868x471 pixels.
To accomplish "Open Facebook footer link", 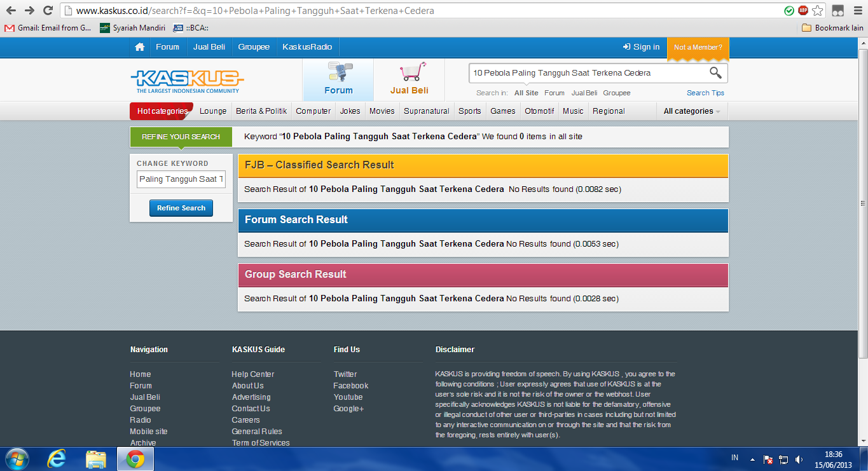I will click(x=351, y=386).
